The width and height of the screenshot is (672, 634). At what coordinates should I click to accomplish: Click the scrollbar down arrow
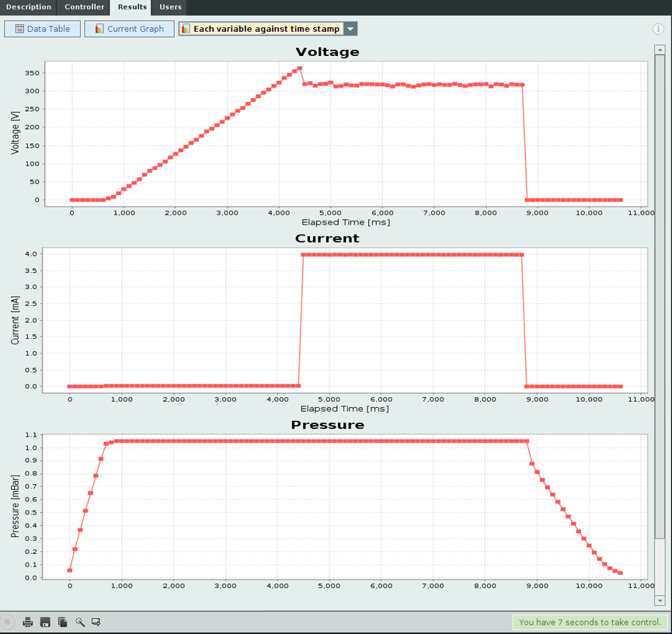[660, 601]
